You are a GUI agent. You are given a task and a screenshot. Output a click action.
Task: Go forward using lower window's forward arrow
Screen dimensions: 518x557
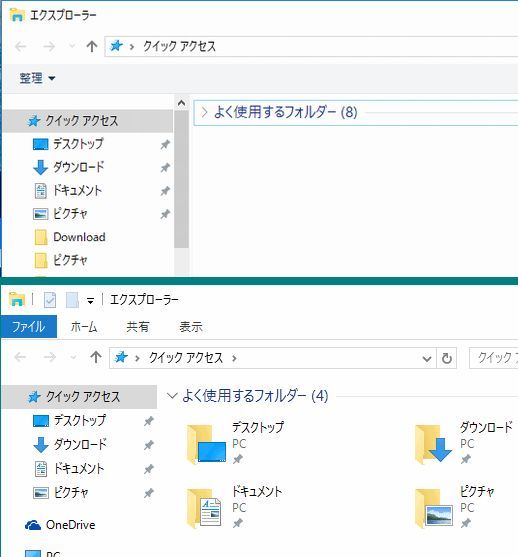click(49, 357)
